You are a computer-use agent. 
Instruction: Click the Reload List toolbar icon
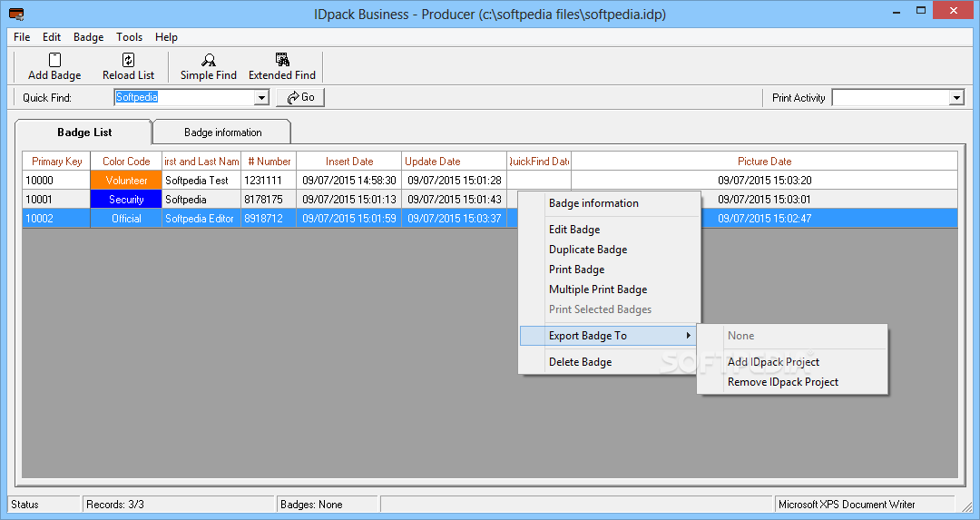128,67
